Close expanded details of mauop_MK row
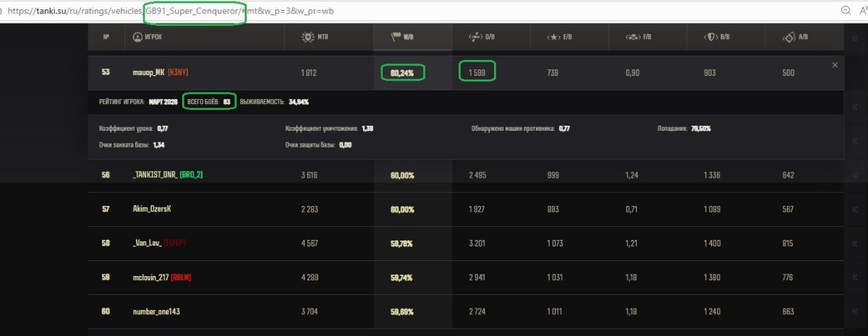The width and height of the screenshot is (868, 336). click(x=835, y=65)
